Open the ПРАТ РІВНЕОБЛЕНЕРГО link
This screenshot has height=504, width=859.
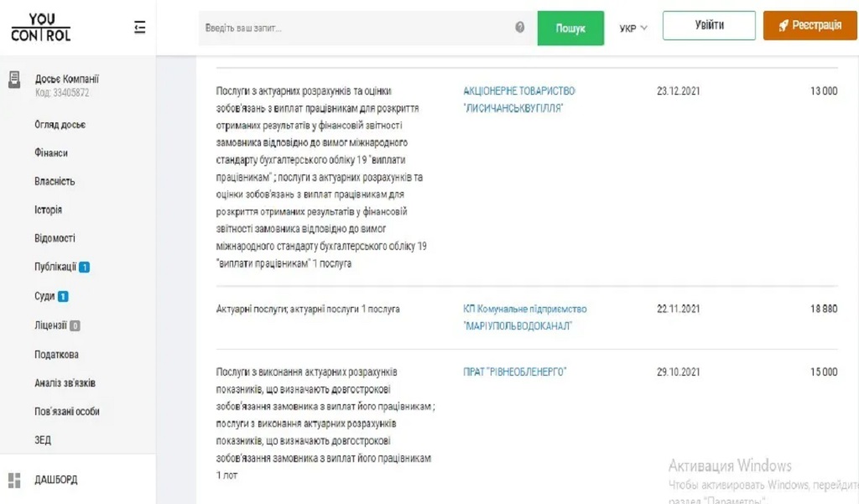[x=514, y=372]
